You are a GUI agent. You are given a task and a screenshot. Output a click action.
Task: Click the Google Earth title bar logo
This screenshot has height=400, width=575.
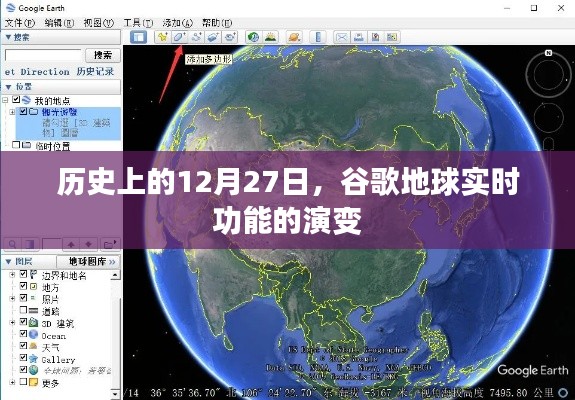pos(10,8)
